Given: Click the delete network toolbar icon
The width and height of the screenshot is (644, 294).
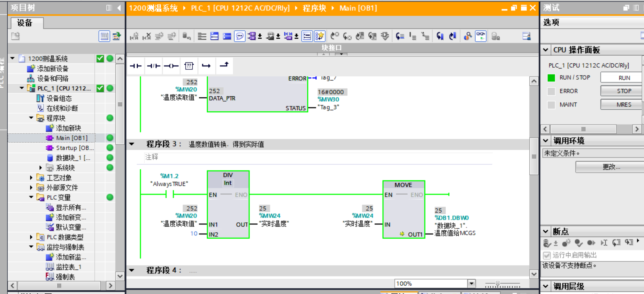Looking at the screenshot, I should click(x=147, y=36).
